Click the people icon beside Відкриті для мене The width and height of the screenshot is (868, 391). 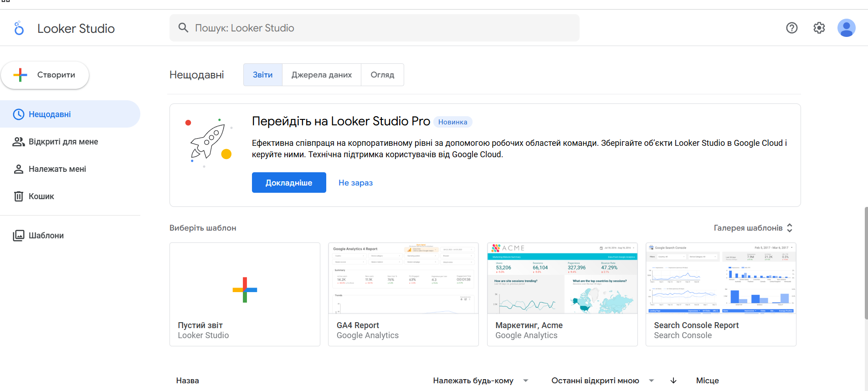tap(18, 142)
